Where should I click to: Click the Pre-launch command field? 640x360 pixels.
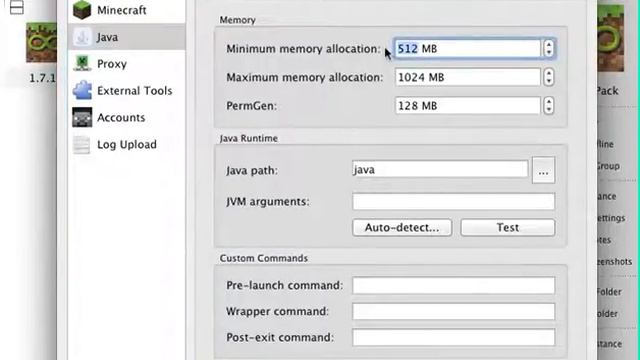click(x=453, y=285)
